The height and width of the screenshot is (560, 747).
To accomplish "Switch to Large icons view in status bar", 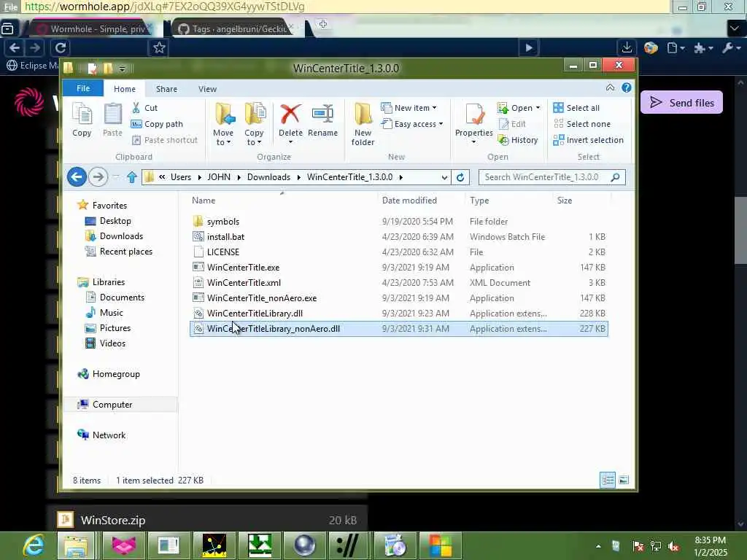I will tap(624, 480).
